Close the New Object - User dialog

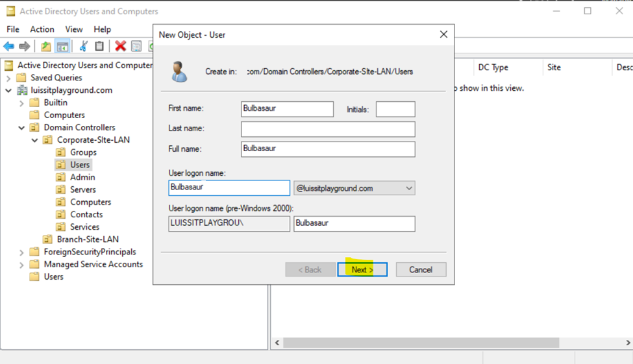tap(443, 34)
